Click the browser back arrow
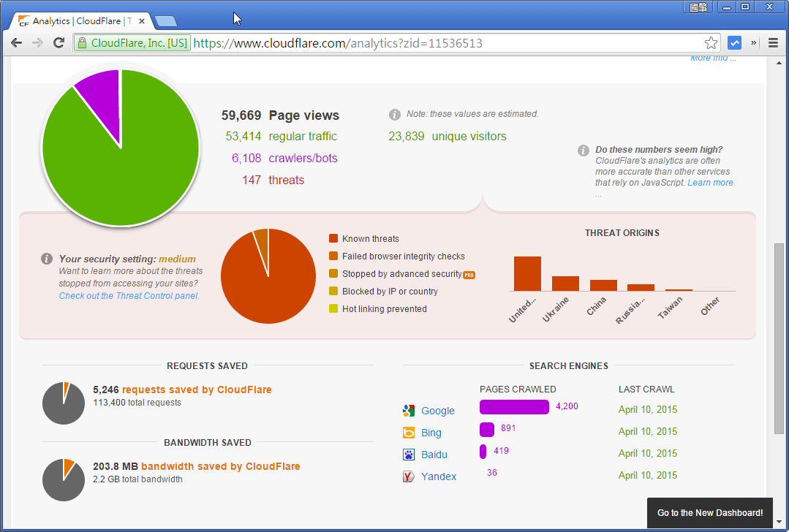 click(x=16, y=42)
